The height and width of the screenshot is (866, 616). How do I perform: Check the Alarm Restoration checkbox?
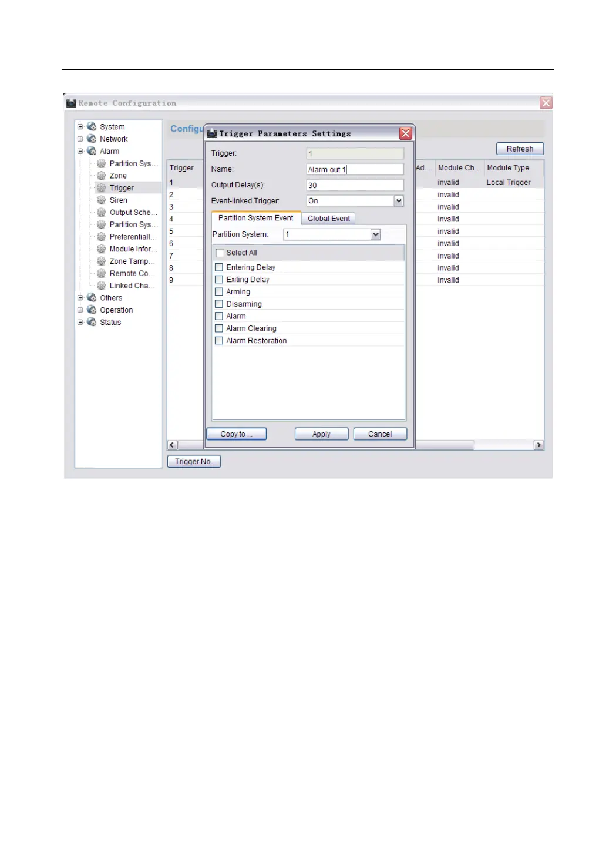click(219, 340)
